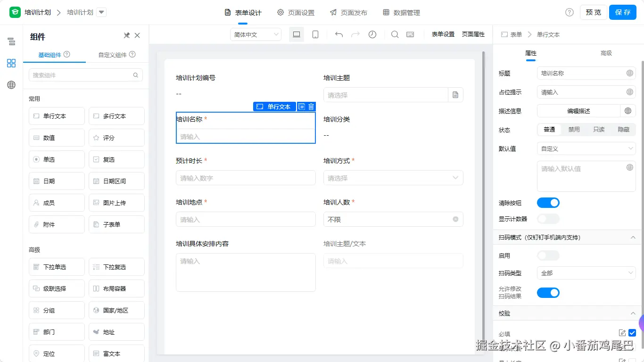
Task: Switch to mobile preview device icon
Action: point(316,34)
